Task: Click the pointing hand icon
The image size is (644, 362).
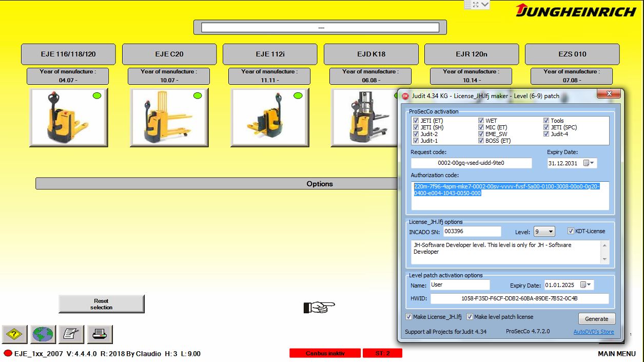Action: pos(319,307)
